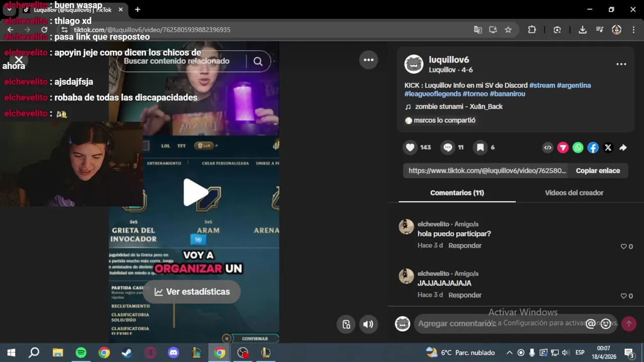
Task: Open Spotify from the taskbar
Action: coord(81,352)
